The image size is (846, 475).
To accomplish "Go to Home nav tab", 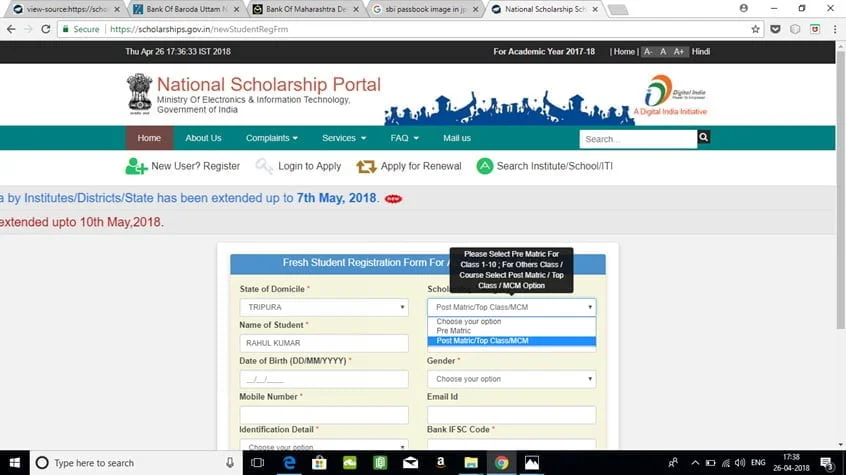I will click(149, 138).
